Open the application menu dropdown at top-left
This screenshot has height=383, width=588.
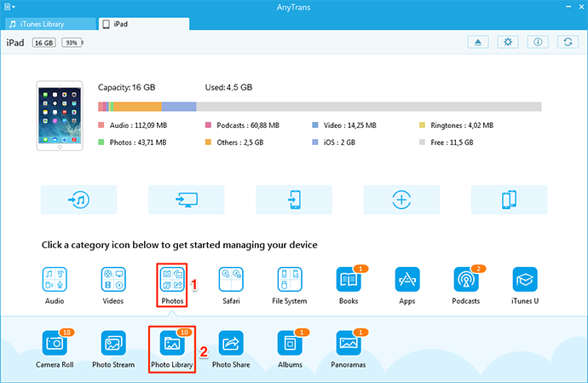pyautogui.click(x=9, y=7)
